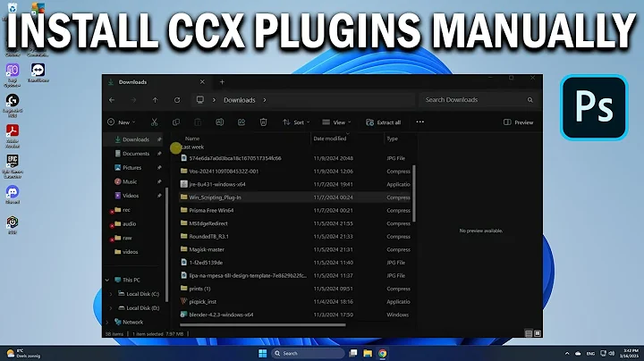
Task: Open the Adobe Acrobat desktop icon
Action: click(13, 136)
